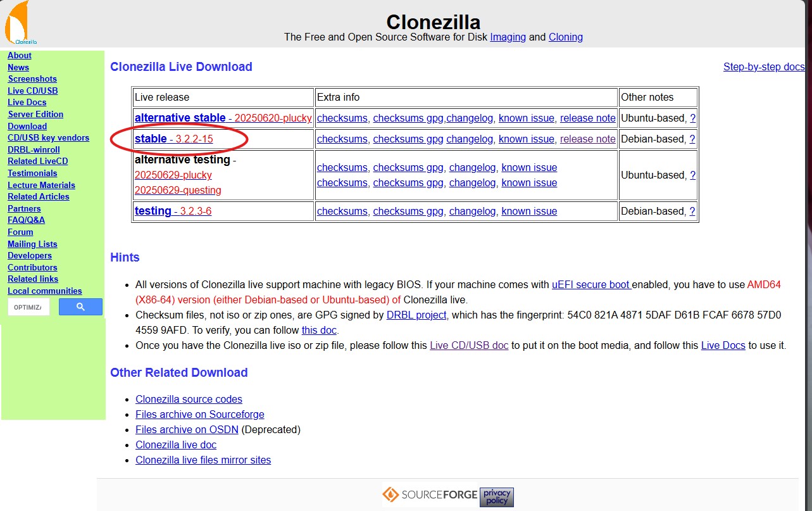Viewport: 812px width, 511px height.
Task: Open Step-by-step docs link
Action: coord(764,66)
